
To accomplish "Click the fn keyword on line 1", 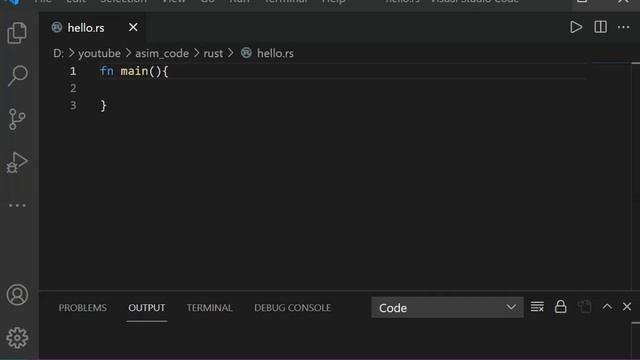I will coord(107,71).
